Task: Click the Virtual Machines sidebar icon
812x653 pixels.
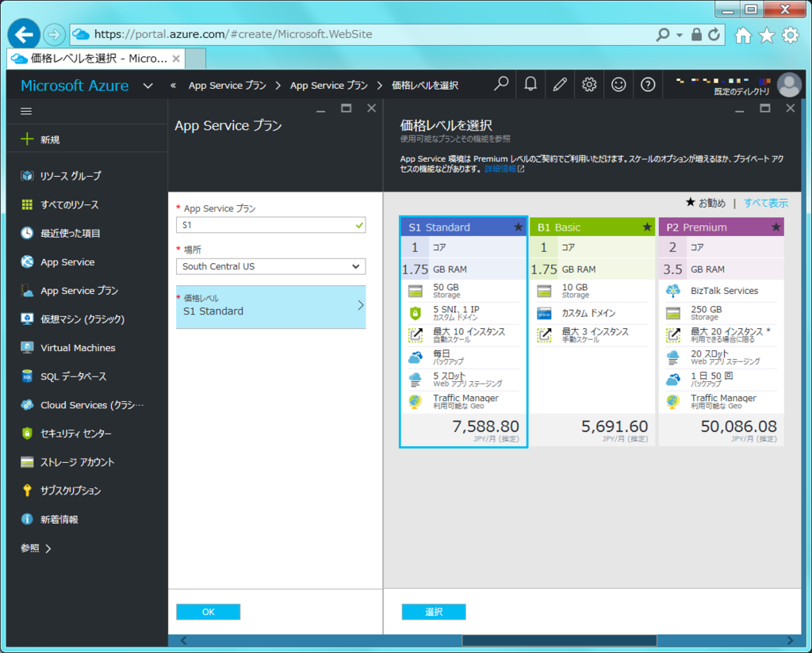Action: coord(27,348)
